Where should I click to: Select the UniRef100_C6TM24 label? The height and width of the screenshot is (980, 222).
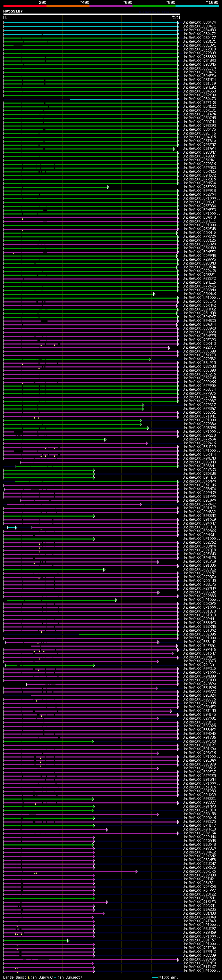coord(199,80)
